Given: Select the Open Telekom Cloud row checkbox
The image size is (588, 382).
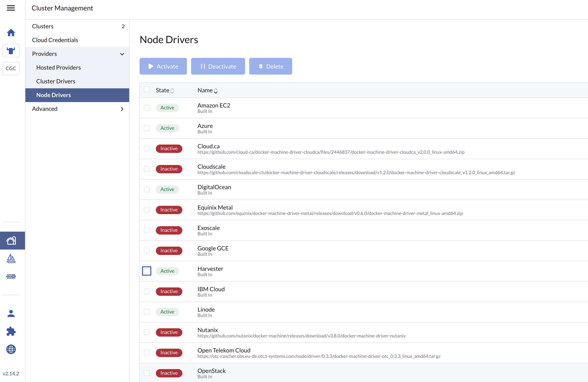Looking at the screenshot, I should [147, 353].
